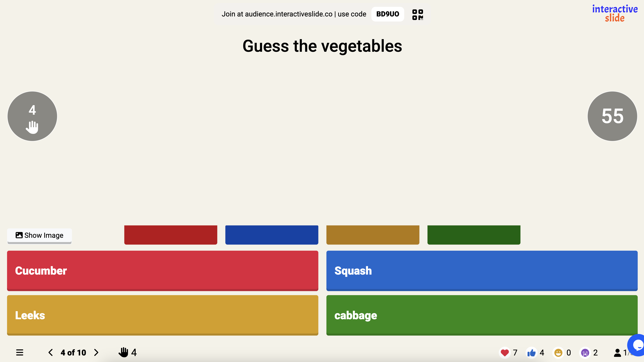Go back a slide with the left chevron
644x362 pixels.
51,352
